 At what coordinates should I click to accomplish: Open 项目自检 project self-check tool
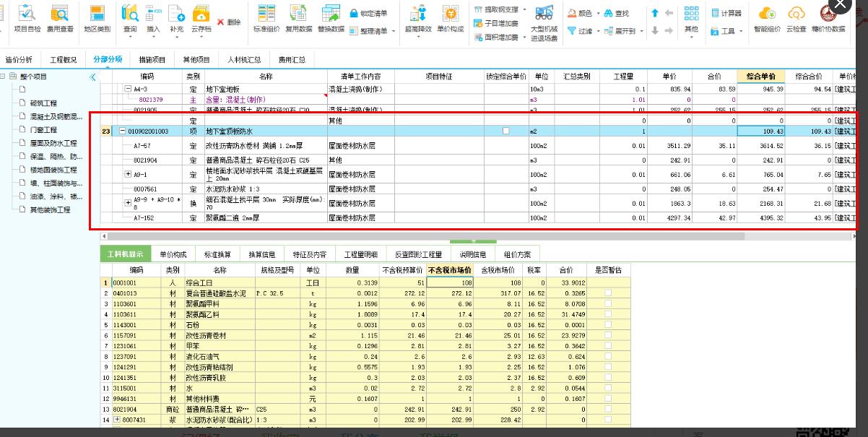click(27, 20)
